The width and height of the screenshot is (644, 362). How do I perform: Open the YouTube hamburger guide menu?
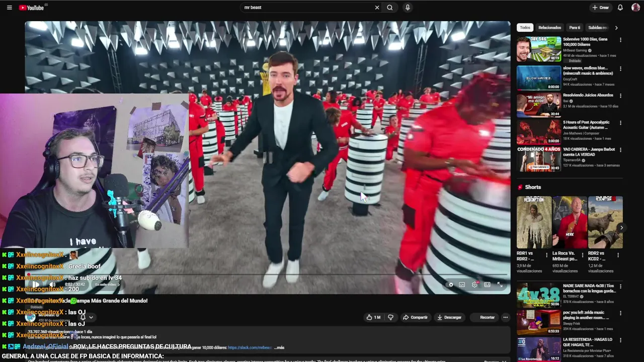tap(9, 8)
